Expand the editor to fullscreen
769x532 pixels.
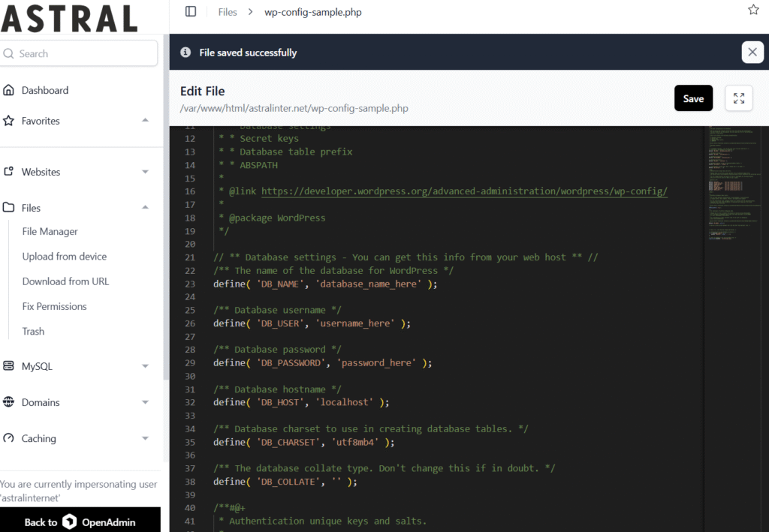pyautogui.click(x=739, y=98)
